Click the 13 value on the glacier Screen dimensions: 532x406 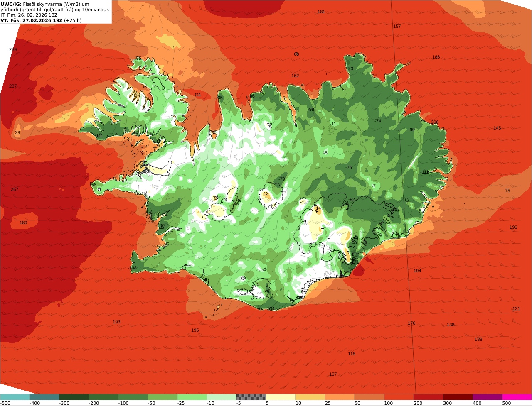tap(266, 193)
